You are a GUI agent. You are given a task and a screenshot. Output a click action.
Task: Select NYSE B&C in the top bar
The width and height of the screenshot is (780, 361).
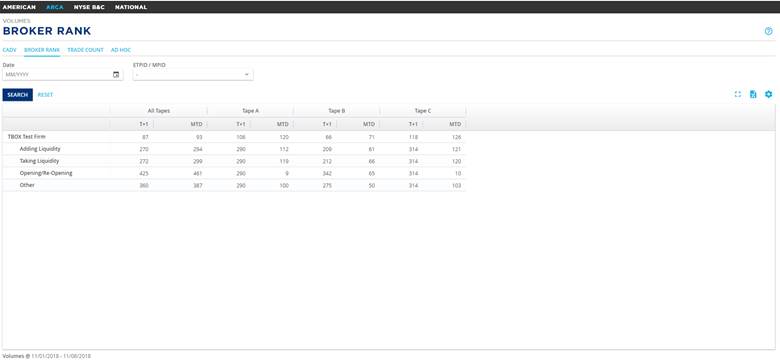(x=89, y=7)
